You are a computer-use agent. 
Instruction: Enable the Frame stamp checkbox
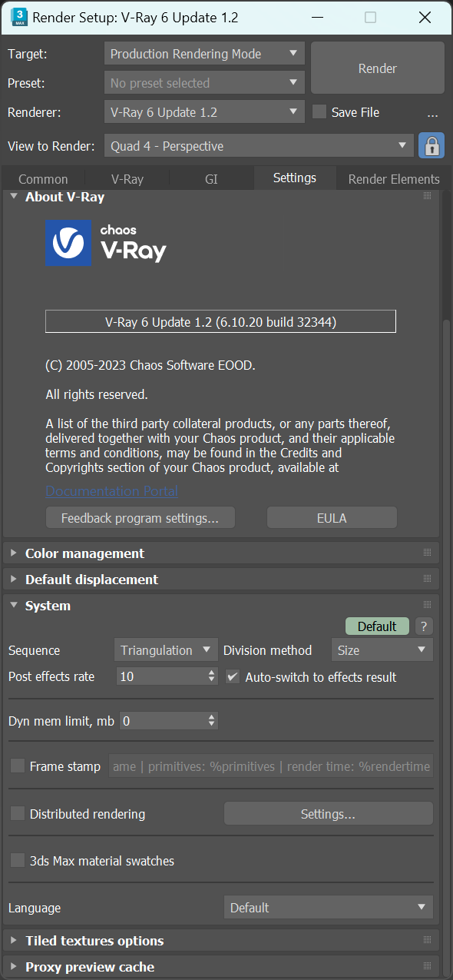(x=18, y=766)
